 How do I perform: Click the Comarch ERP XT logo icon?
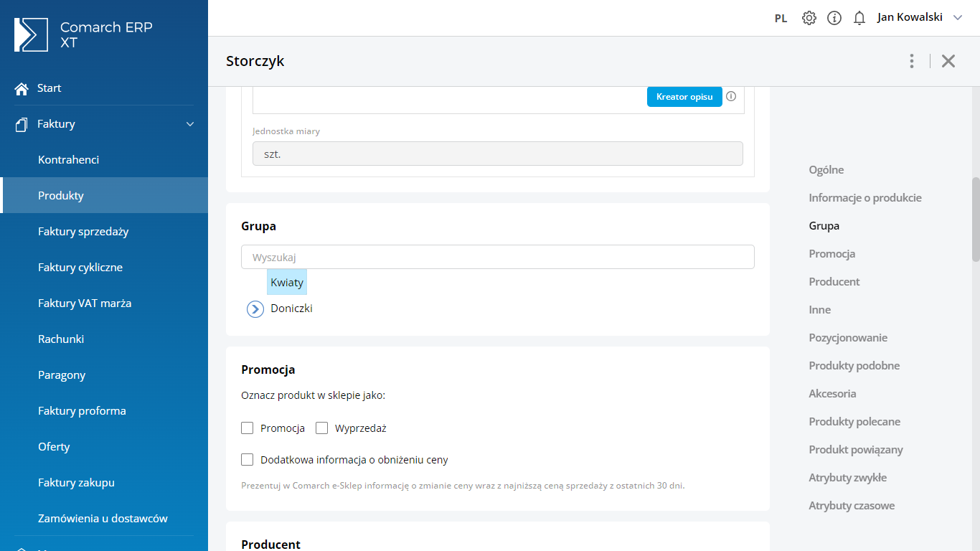31,35
